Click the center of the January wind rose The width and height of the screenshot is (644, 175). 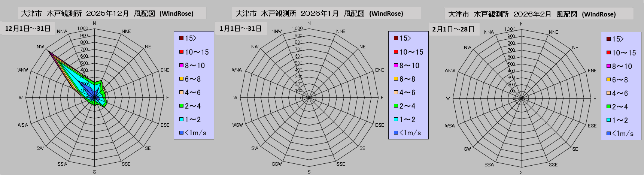tap(309, 97)
